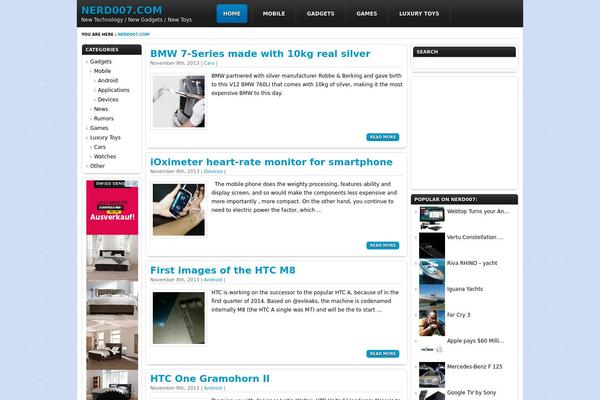Open popular post Riva RHINO – yacht
This screenshot has height=400, width=600.
[472, 263]
